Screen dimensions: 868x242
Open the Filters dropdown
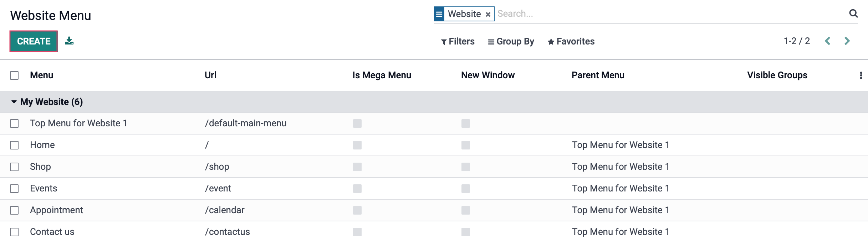(458, 42)
